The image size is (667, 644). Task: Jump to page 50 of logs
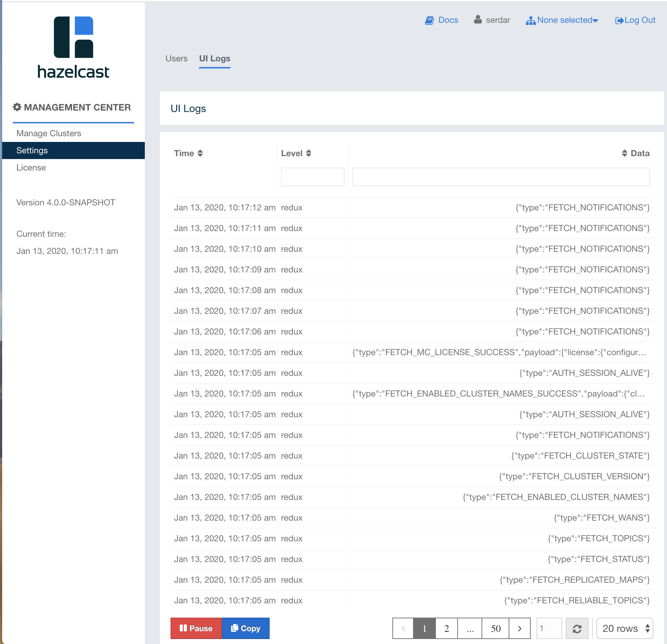click(x=495, y=629)
